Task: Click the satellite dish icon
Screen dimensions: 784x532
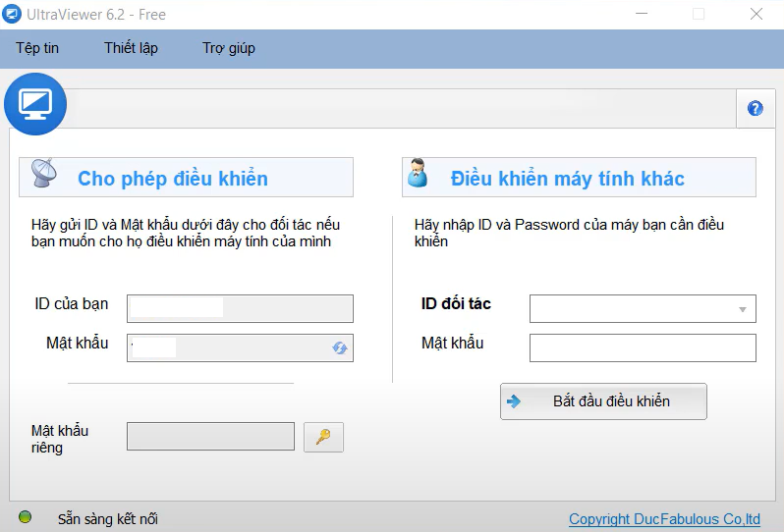Action: coord(43,173)
